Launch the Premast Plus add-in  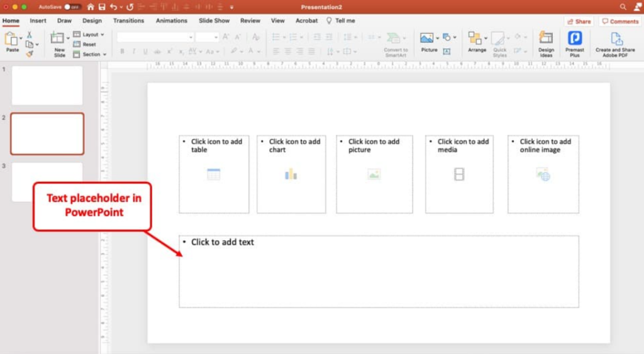574,43
